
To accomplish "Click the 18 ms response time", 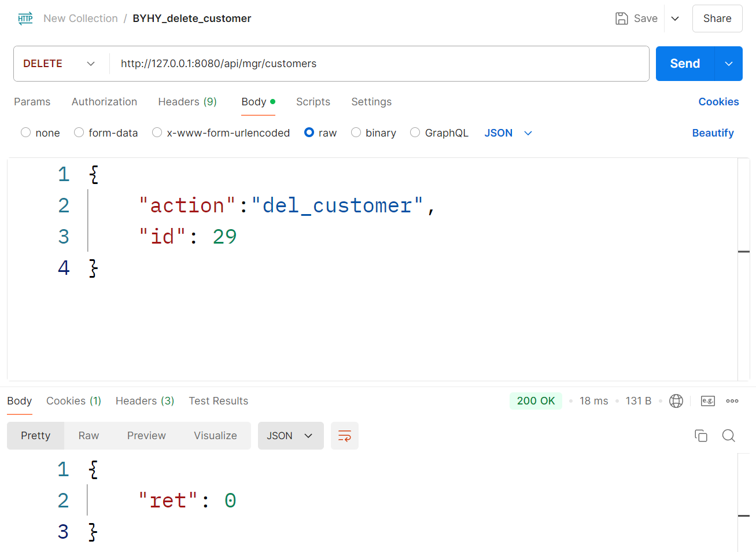I will pyautogui.click(x=594, y=401).
